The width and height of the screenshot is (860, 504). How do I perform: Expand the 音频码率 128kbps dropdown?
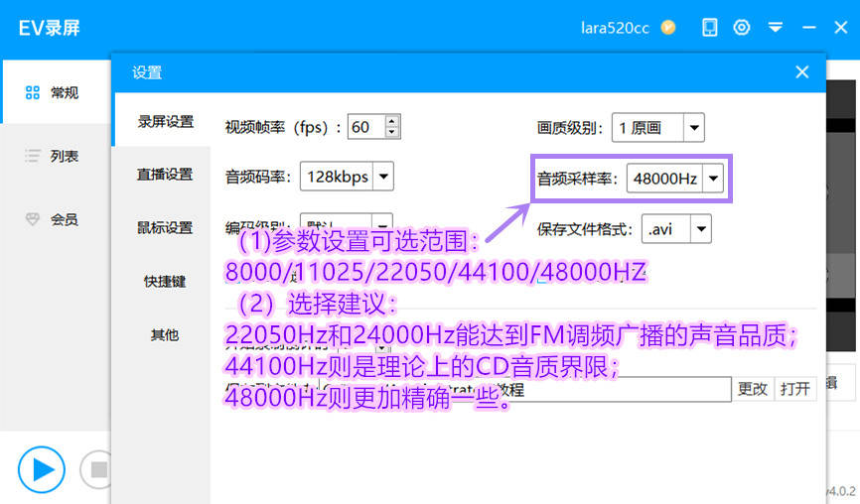pos(382,177)
